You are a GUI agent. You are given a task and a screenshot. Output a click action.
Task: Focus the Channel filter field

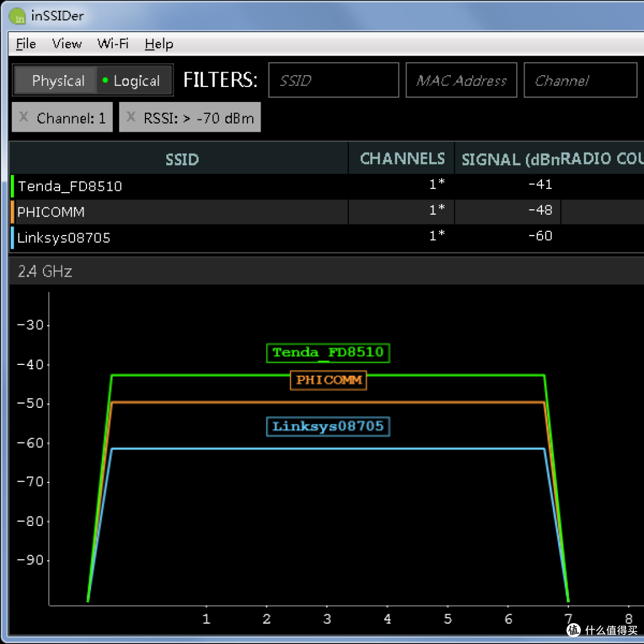(580, 80)
